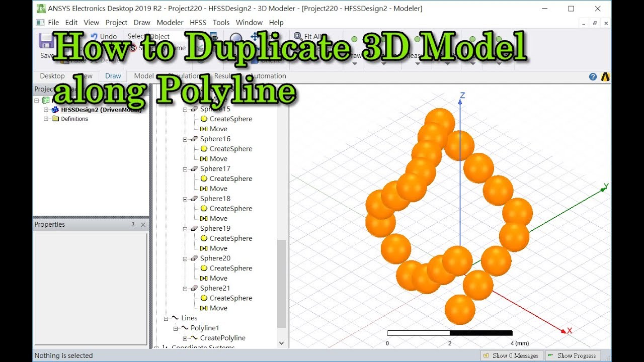Collapse the Sphere19 node

(x=185, y=229)
